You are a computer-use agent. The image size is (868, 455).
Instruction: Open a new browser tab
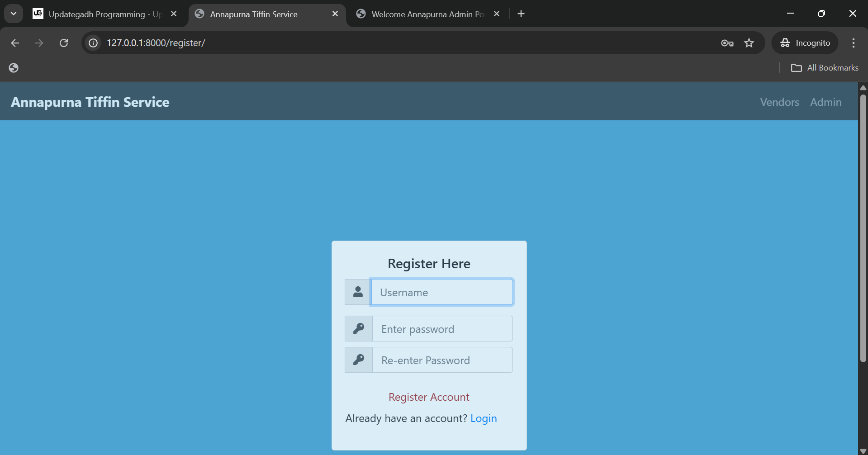click(521, 14)
